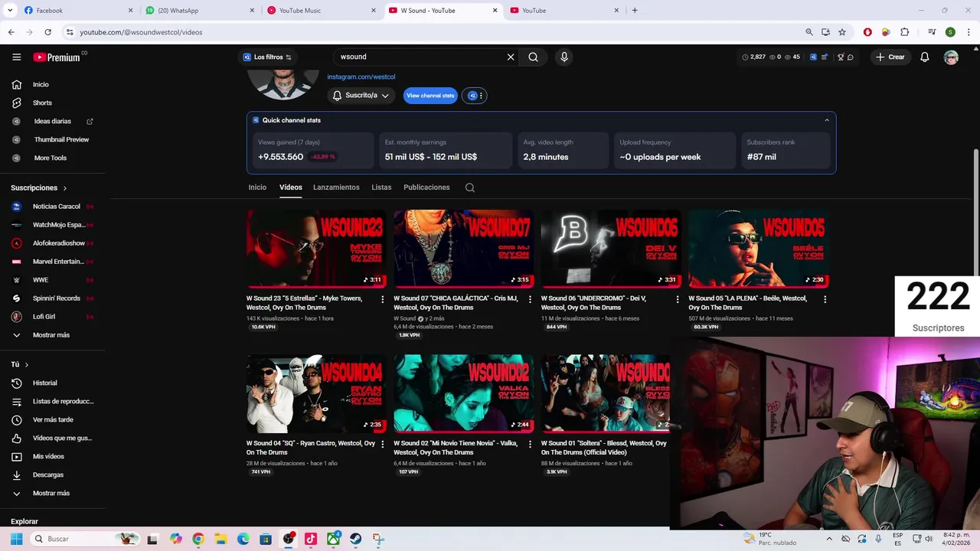The image size is (980, 551).
Task: Click View channel stats button
Action: point(430,96)
